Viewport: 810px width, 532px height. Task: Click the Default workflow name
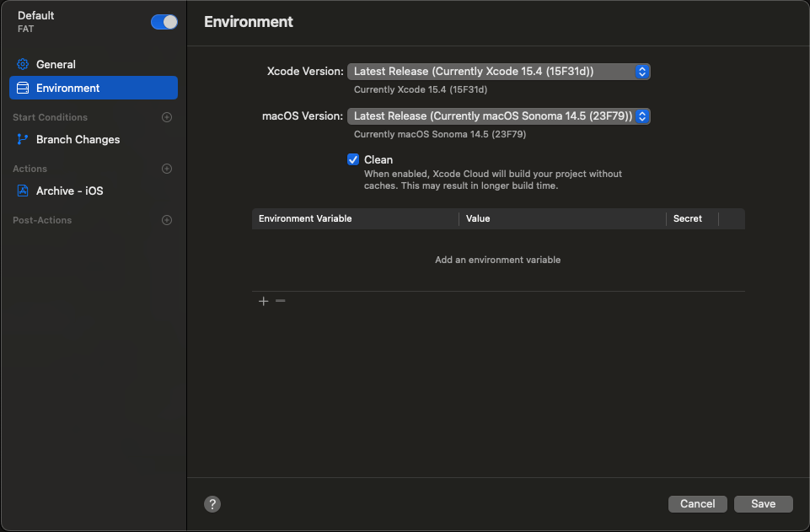(35, 15)
